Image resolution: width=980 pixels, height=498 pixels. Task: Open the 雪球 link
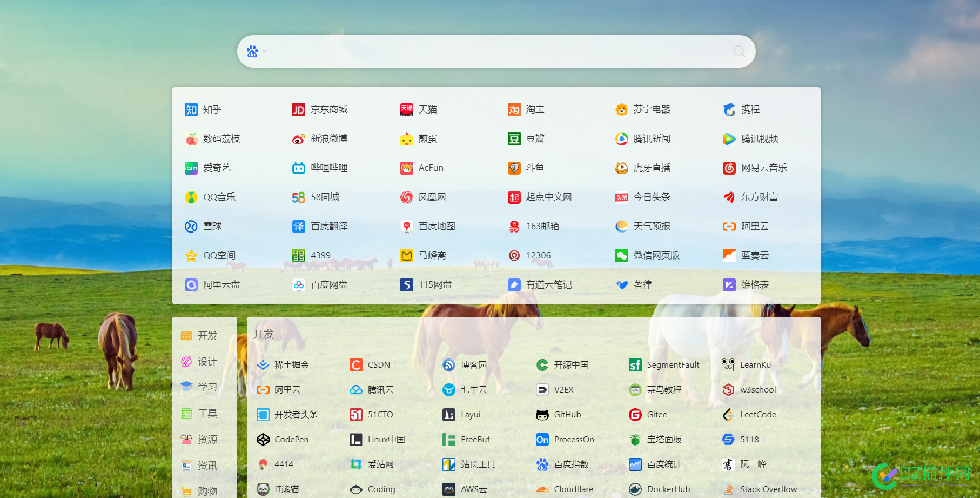pos(203,227)
